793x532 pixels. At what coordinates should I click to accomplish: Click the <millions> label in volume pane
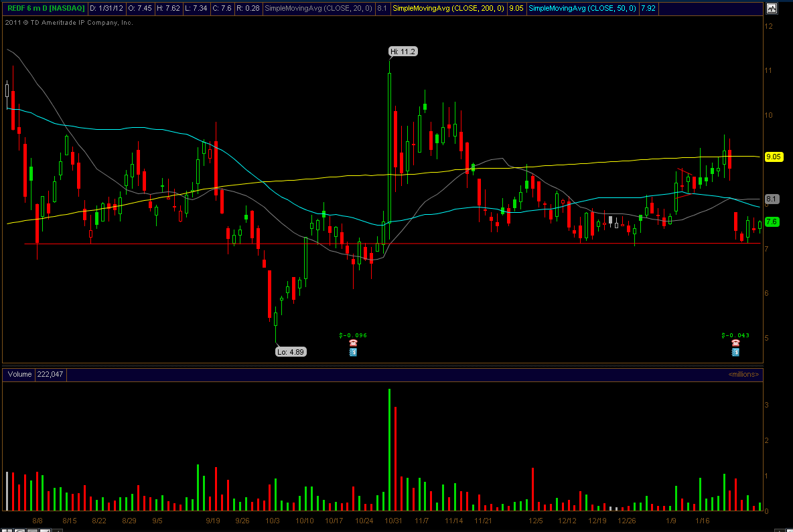pos(743,374)
